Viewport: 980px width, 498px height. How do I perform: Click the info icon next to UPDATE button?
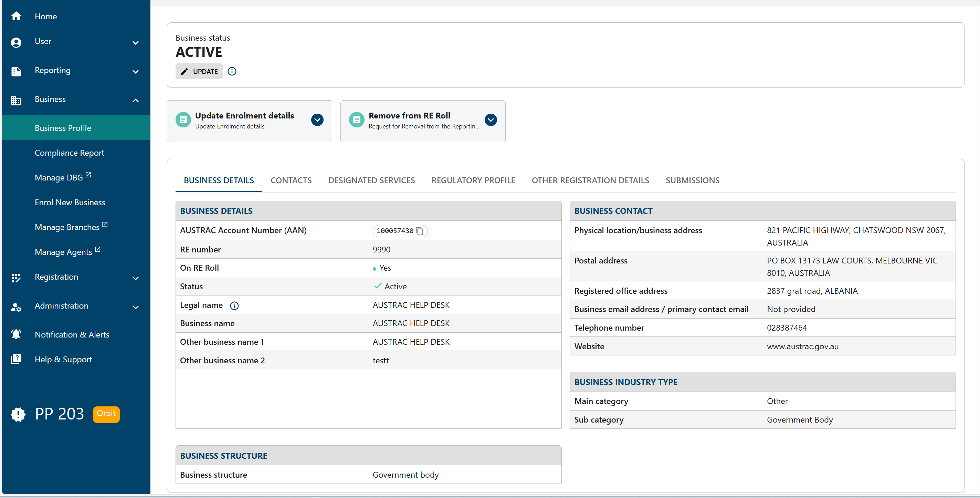tap(232, 71)
